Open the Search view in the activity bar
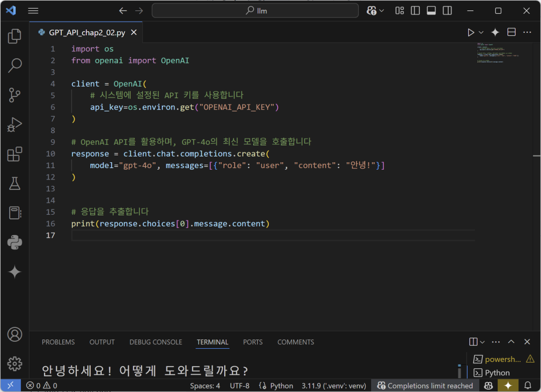541x392 pixels. pos(14,66)
